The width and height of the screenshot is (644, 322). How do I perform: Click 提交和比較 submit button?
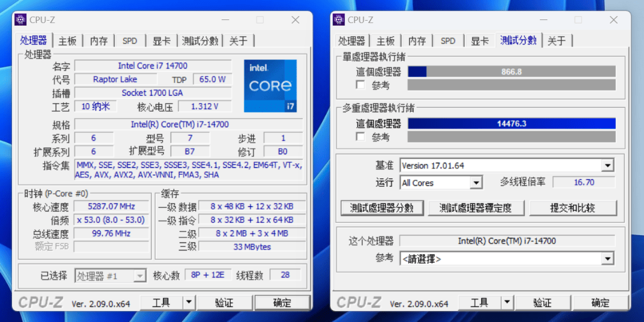(x=573, y=207)
